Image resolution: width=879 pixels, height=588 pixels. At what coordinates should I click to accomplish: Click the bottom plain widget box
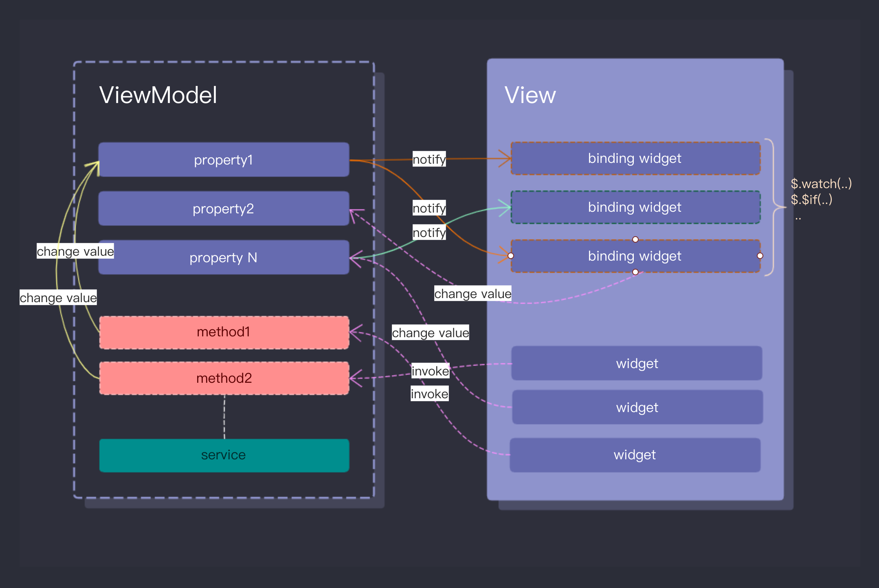[635, 455]
